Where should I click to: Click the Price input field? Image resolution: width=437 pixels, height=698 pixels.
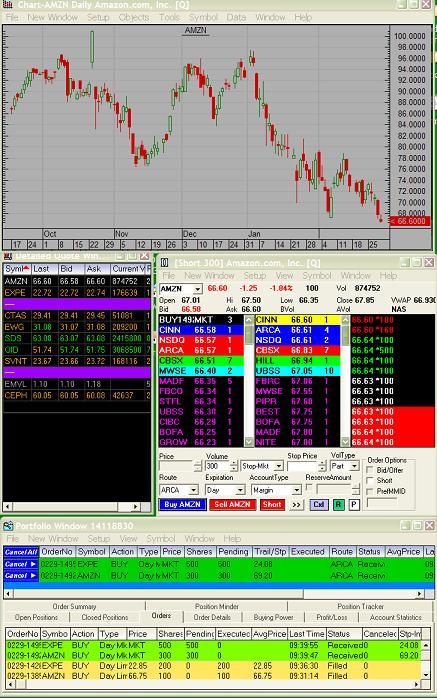[x=176, y=466]
